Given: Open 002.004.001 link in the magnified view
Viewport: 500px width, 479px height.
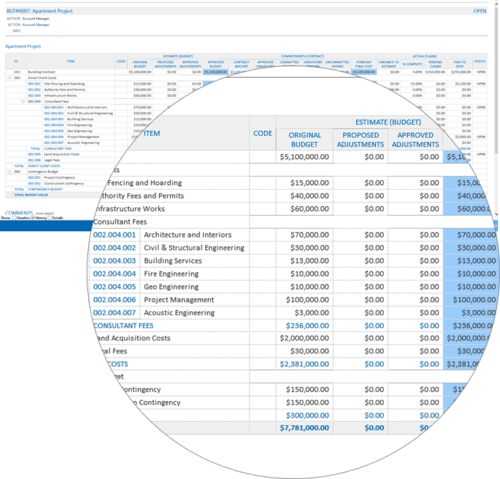Looking at the screenshot, I should click(x=114, y=235).
